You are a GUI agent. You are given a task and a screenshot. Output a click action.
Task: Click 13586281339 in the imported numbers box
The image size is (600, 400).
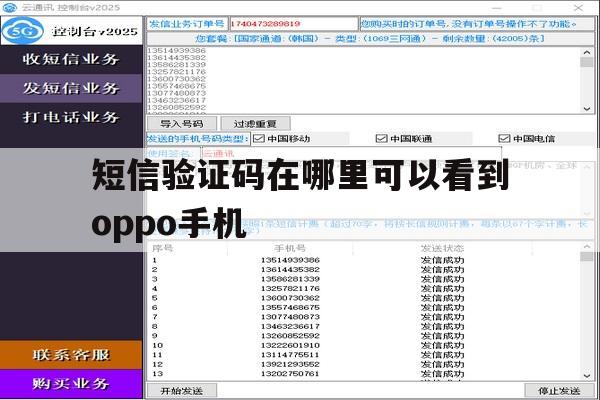[176, 65]
